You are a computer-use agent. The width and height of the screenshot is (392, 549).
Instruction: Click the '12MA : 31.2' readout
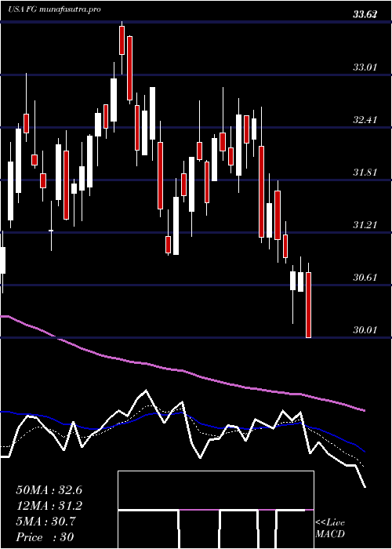pos(49,506)
